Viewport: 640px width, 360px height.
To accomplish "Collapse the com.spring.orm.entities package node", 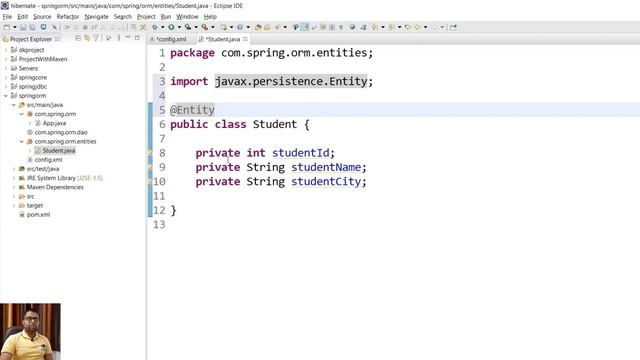I will coord(22,142).
